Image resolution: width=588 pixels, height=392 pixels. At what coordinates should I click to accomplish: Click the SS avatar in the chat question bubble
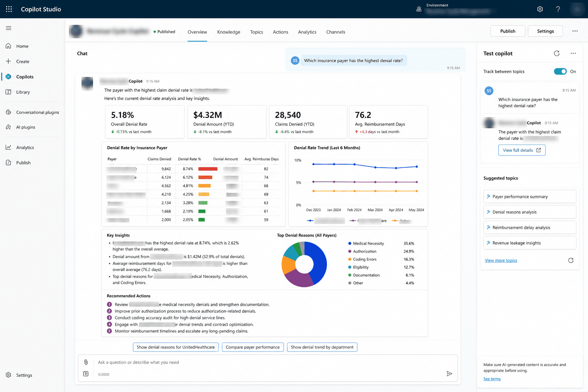(295, 60)
